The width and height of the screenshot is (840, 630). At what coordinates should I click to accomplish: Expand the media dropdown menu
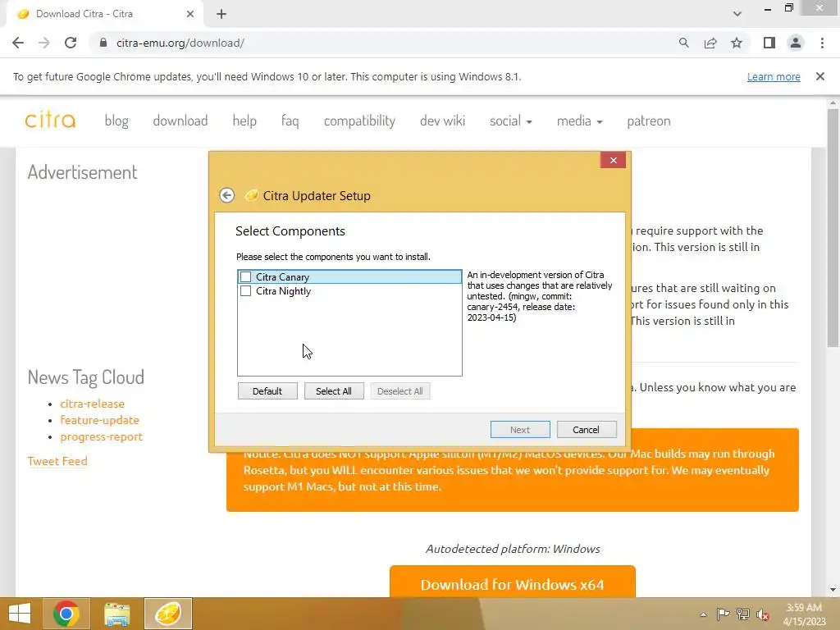tap(579, 121)
